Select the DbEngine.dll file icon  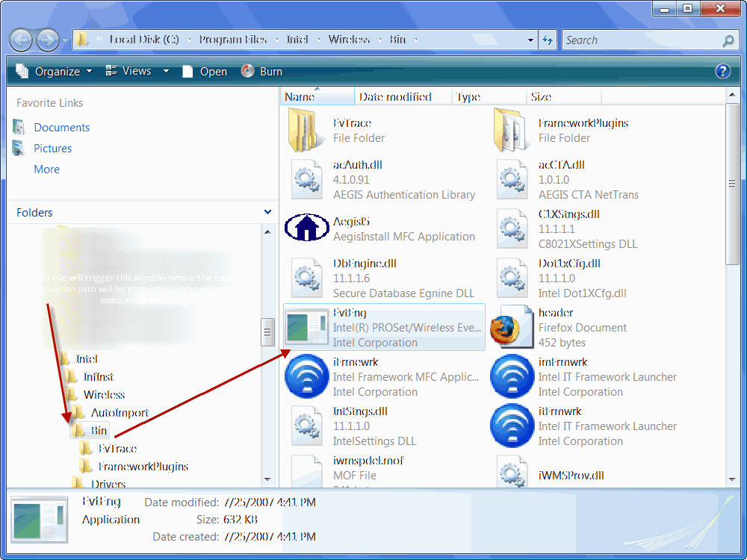(x=308, y=278)
